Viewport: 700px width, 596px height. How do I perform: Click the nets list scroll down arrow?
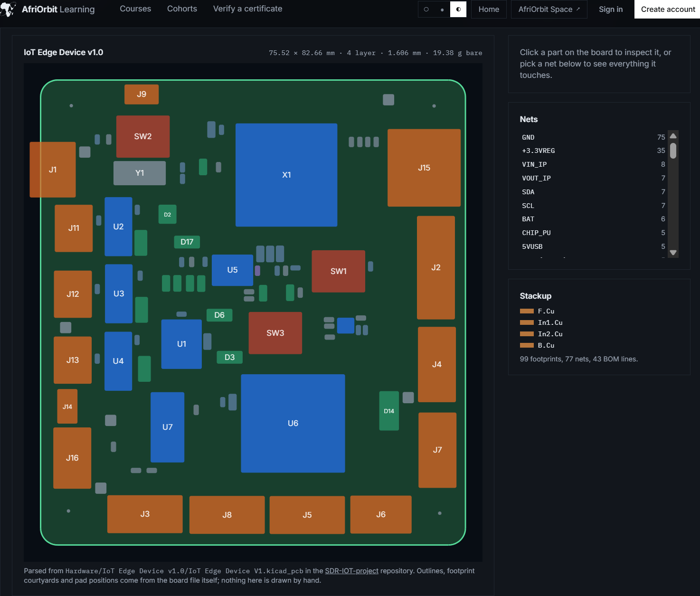[673, 253]
